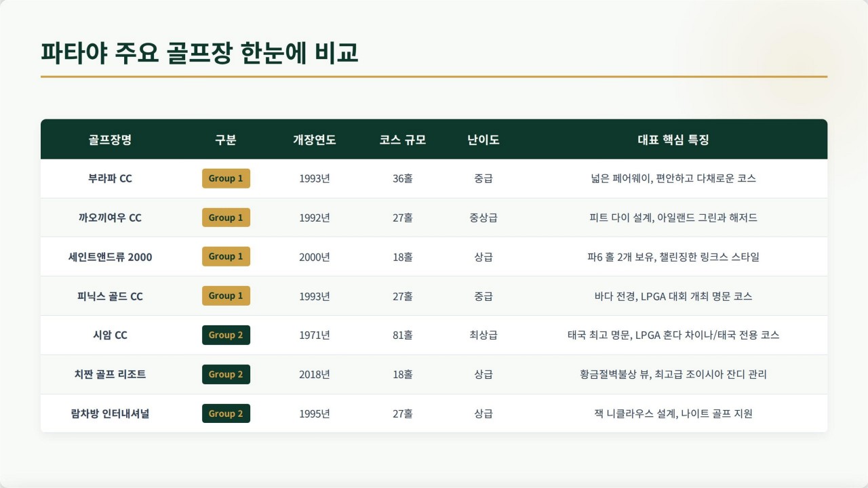This screenshot has width=868, height=488.
Task: Select 상급 difficulty in the 세인트앤드류 2000 row
Action: [484, 257]
